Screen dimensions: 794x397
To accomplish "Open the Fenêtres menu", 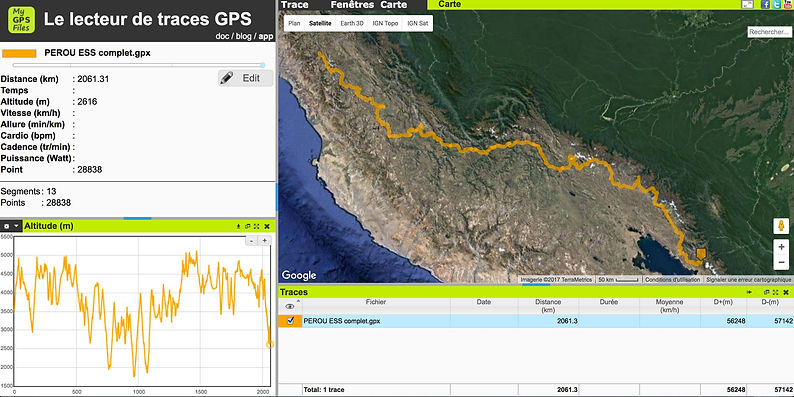I will (x=352, y=5).
